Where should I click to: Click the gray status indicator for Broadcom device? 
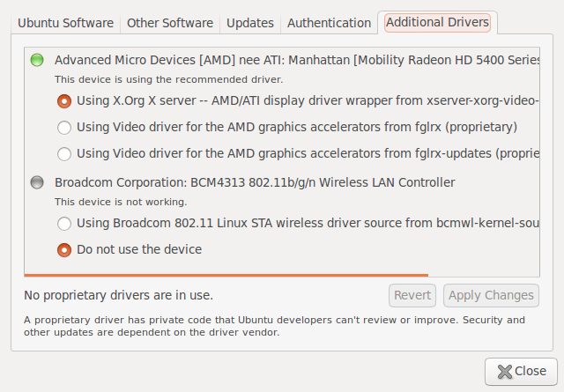pyautogui.click(x=36, y=182)
